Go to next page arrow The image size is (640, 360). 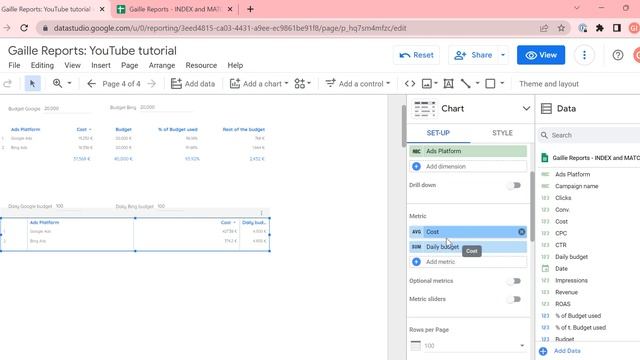(x=152, y=84)
